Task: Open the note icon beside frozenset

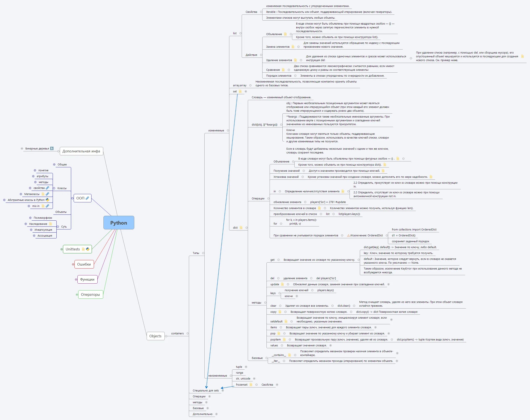Action: point(251,385)
